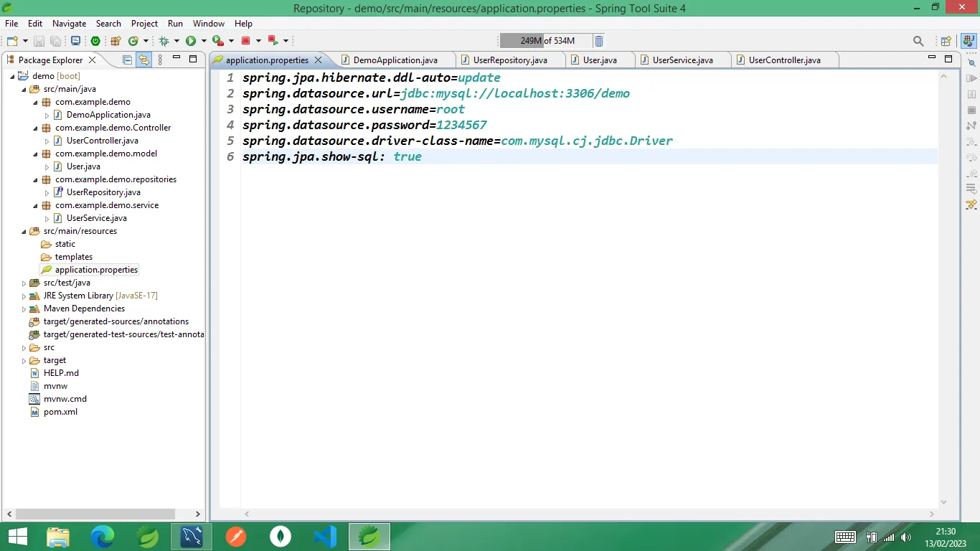
Task: Click the Package Explorer horizontal scrollbar
Action: coord(95,514)
